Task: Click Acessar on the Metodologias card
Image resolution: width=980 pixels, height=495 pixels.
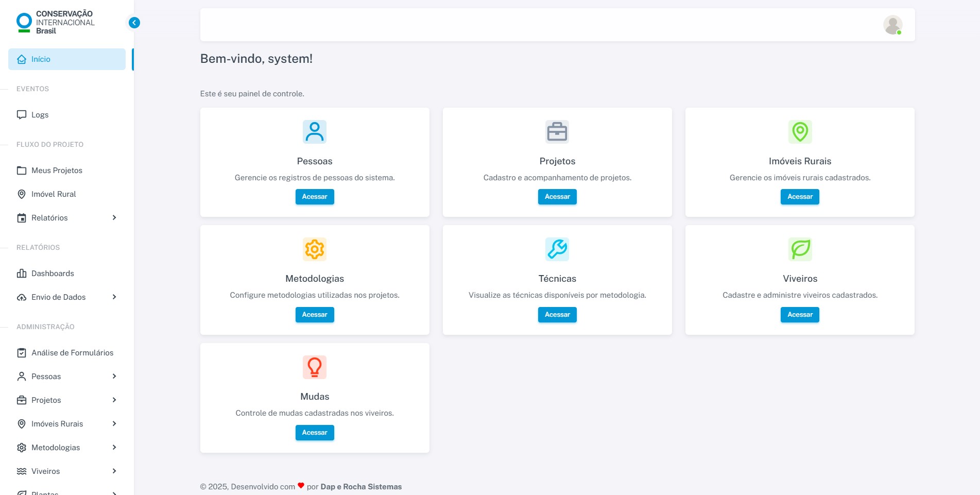Action: coord(315,315)
